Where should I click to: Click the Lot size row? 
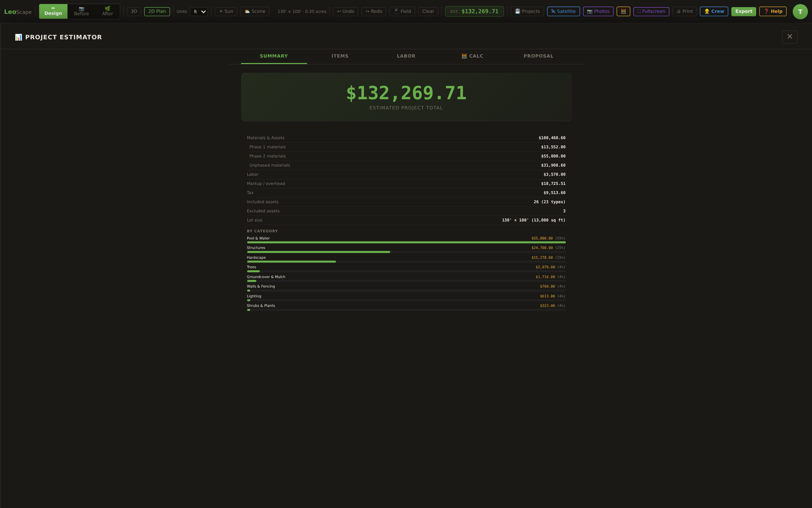pyautogui.click(x=406, y=220)
